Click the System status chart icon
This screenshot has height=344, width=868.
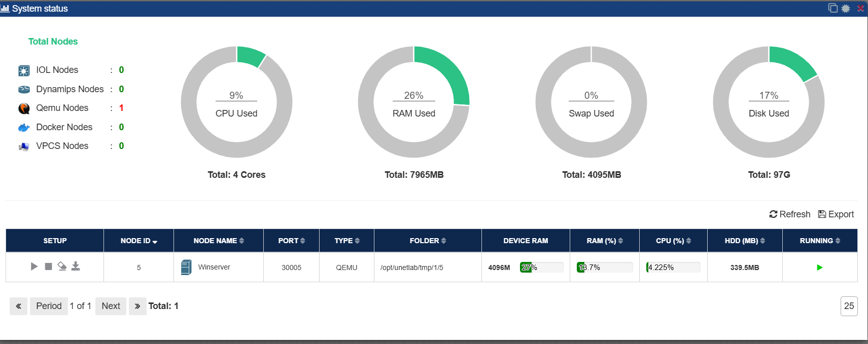(5, 9)
